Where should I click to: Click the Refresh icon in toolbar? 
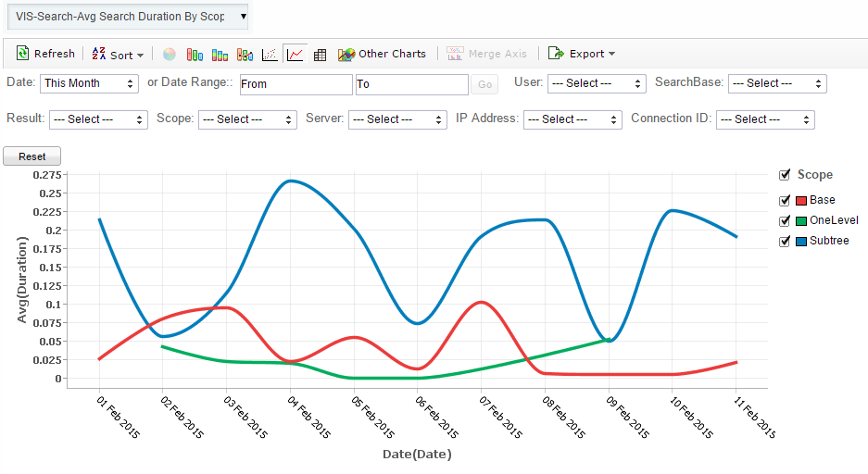[x=23, y=54]
